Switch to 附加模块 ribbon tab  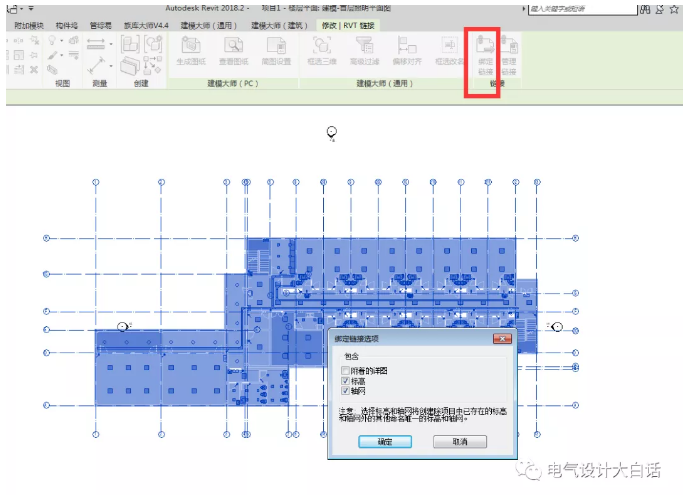29,25
